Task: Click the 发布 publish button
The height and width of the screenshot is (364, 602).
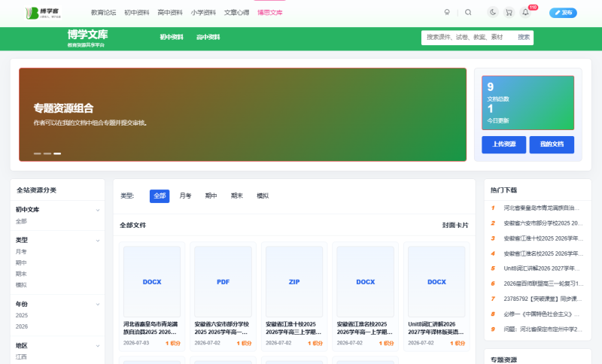Action: 563,13
